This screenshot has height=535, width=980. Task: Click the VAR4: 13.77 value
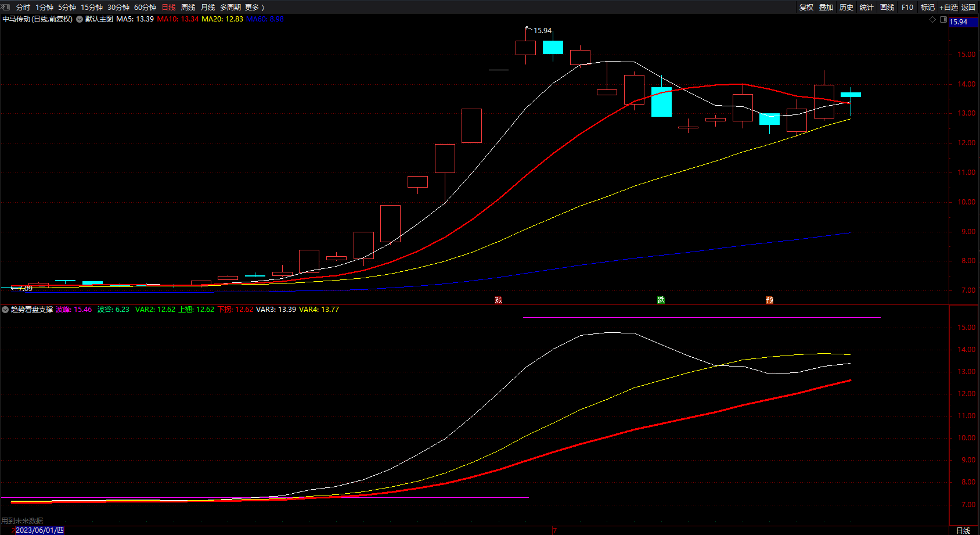319,310
